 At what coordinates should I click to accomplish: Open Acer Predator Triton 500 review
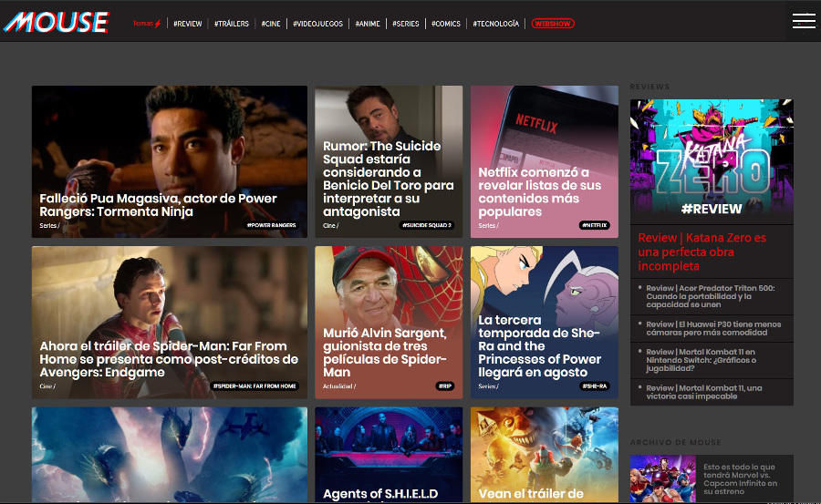click(710, 296)
